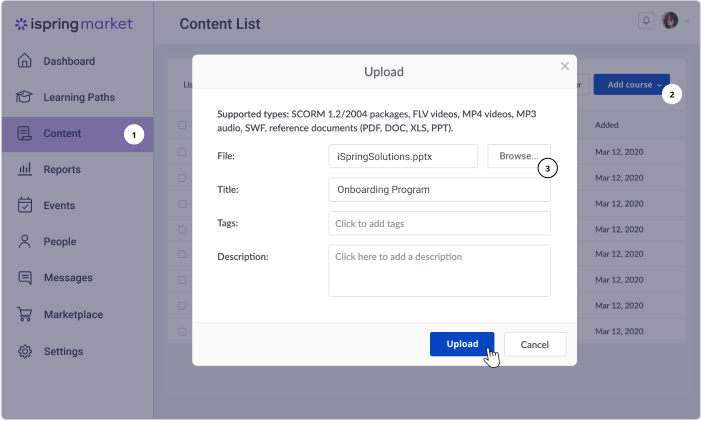Screen dimensions: 701x421
Task: Click the Events calendar icon
Action: pos(25,205)
